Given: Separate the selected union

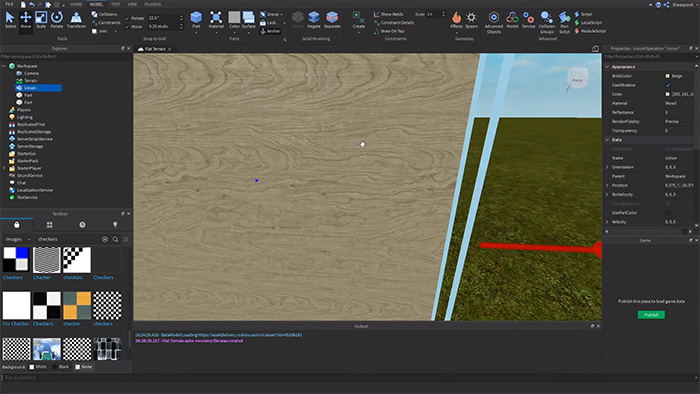Looking at the screenshot, I should tap(332, 20).
